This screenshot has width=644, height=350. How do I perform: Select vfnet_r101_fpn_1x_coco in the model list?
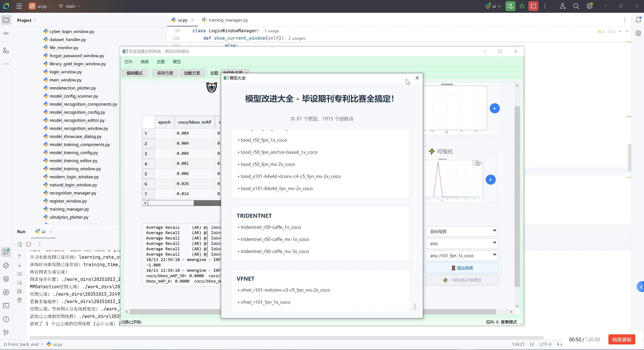(265, 302)
